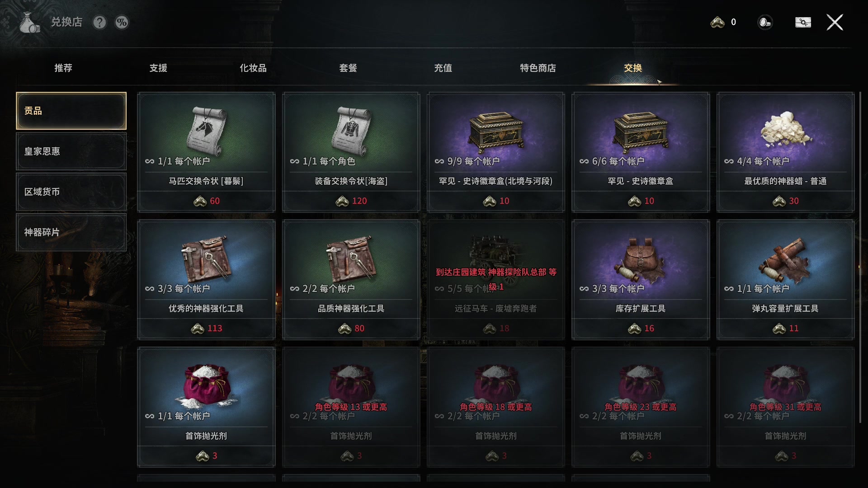Screen dimensions: 868x488
Task: Open the 充值 tab
Action: (443, 68)
